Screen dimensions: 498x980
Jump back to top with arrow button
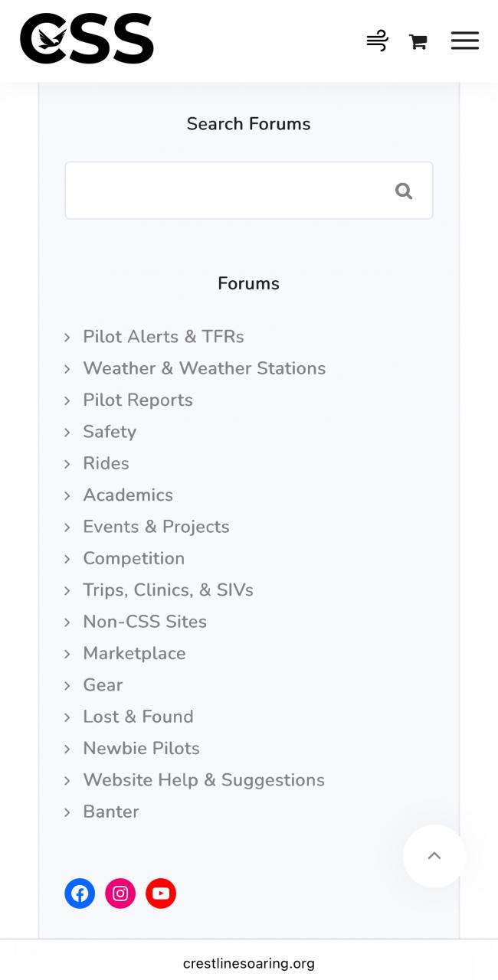click(x=434, y=856)
